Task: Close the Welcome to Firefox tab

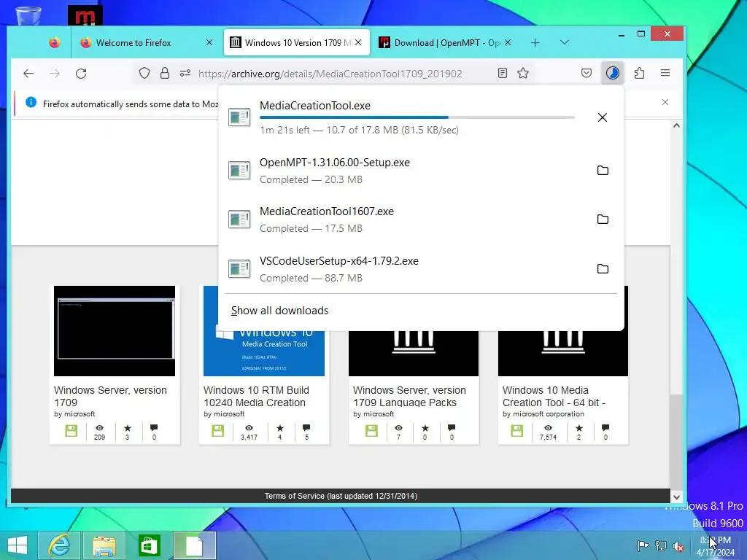Action: click(x=209, y=43)
